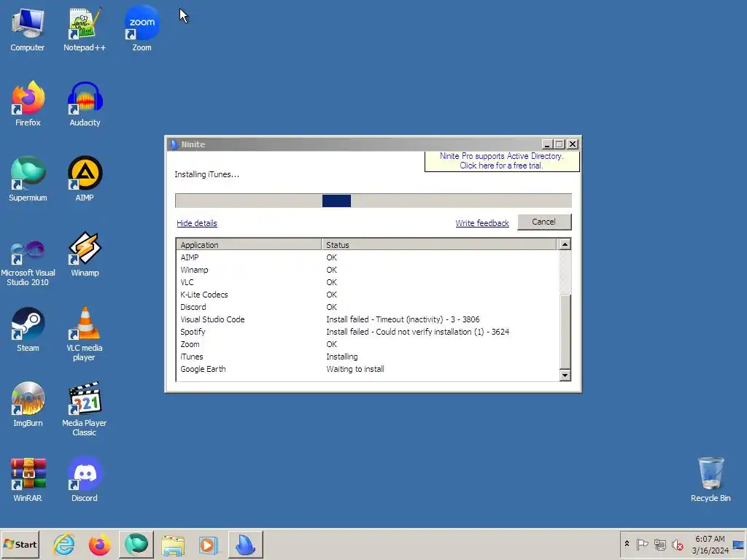Select the Zoom desktop shortcut
Image resolution: width=747 pixels, height=560 pixels.
[142, 30]
